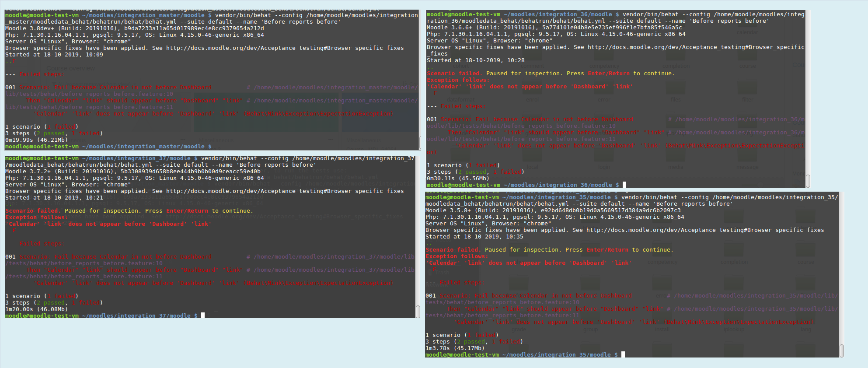The image size is (868, 368).
Task: Open docs.moodle.org URL in integration_35 terminal
Action: click(705, 230)
